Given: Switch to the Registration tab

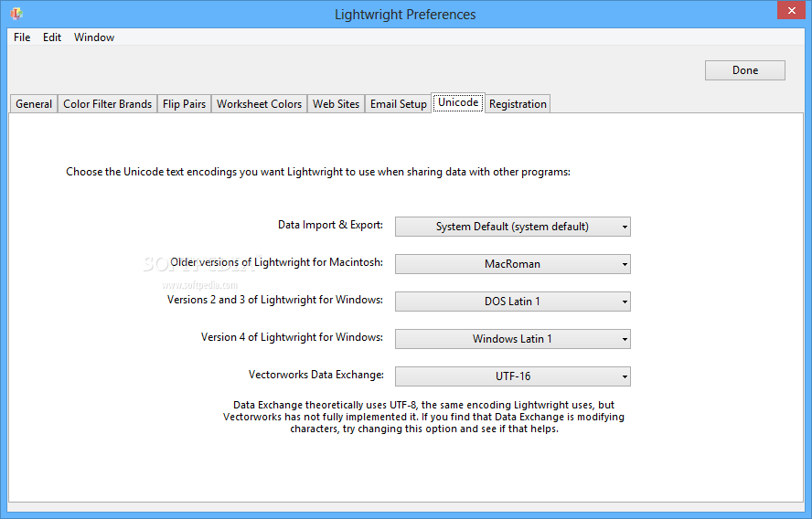Looking at the screenshot, I should tap(518, 104).
